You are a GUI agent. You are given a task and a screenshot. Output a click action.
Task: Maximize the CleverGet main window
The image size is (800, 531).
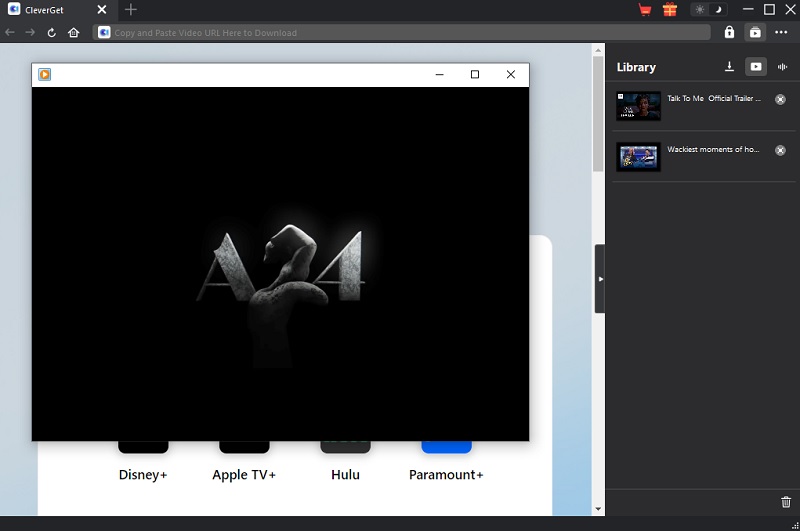(769, 10)
